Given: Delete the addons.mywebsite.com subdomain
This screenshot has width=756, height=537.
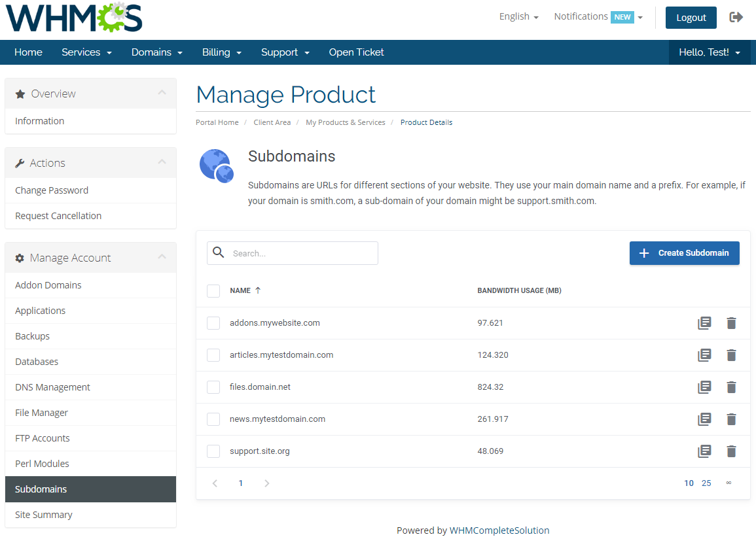Looking at the screenshot, I should [731, 322].
